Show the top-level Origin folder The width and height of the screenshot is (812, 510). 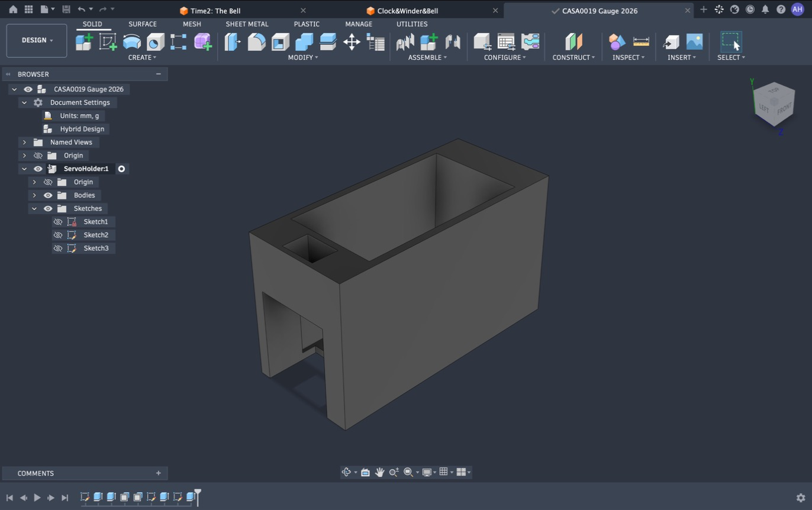click(x=38, y=156)
